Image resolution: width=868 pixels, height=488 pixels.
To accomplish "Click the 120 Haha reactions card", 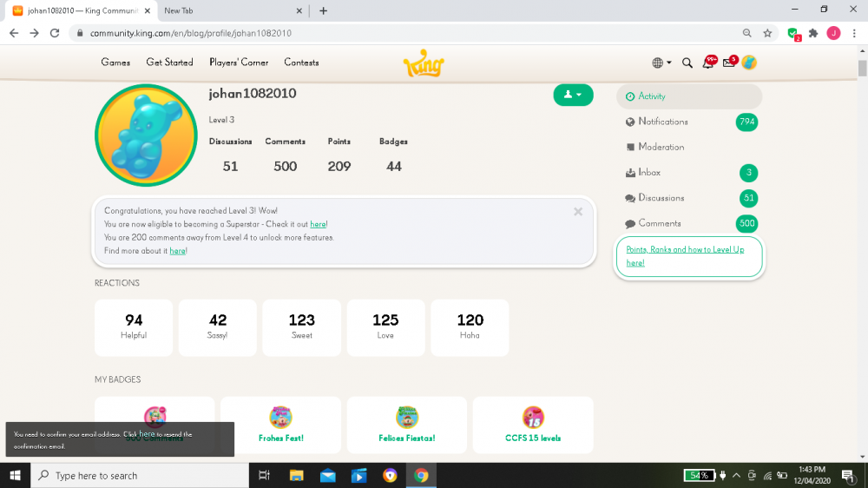I will coord(470,328).
